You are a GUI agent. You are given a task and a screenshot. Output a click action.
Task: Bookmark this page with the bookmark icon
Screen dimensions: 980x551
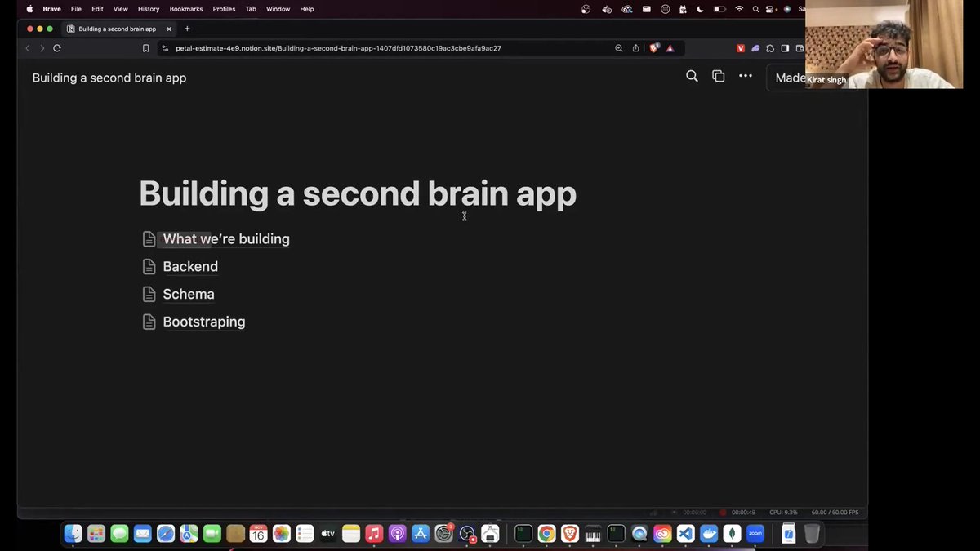(145, 48)
